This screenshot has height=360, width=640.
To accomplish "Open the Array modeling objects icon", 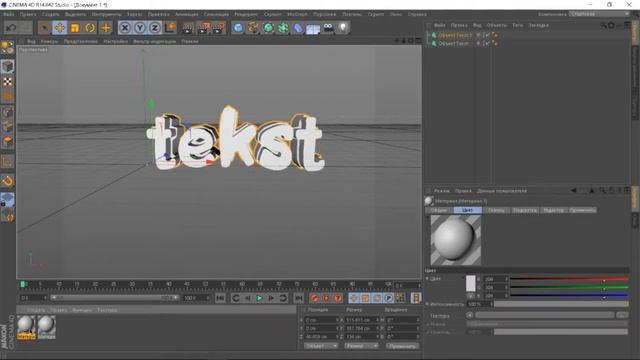I will click(x=283, y=28).
